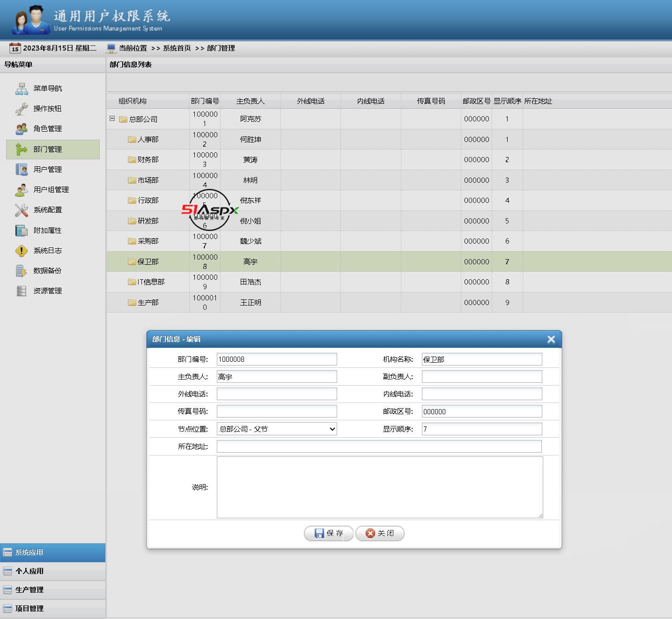Open 系统日志 warning icon

click(x=22, y=251)
